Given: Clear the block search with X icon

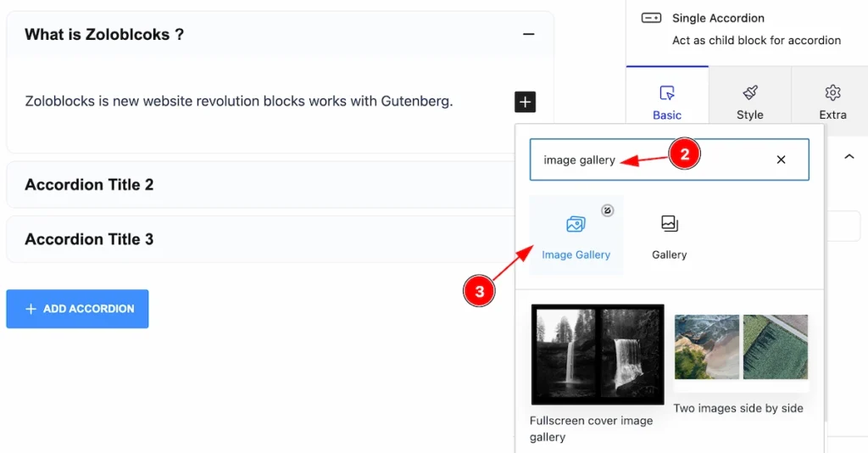Looking at the screenshot, I should 781,159.
